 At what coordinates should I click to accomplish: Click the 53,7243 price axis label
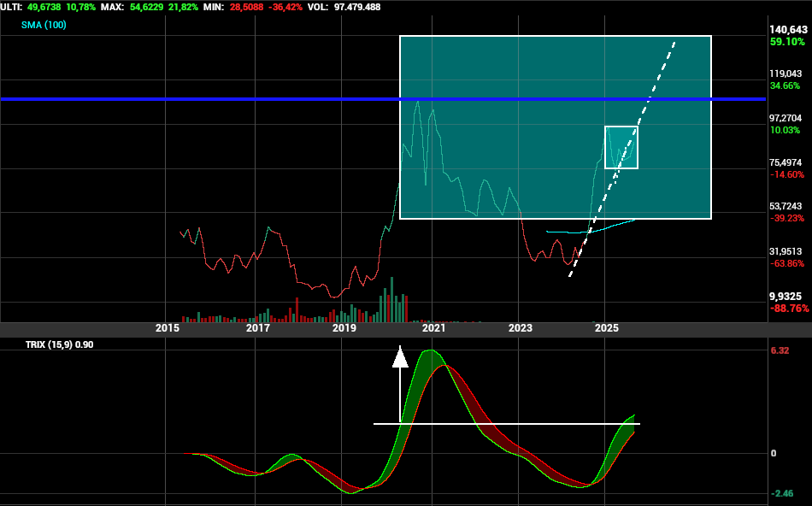tap(786, 207)
